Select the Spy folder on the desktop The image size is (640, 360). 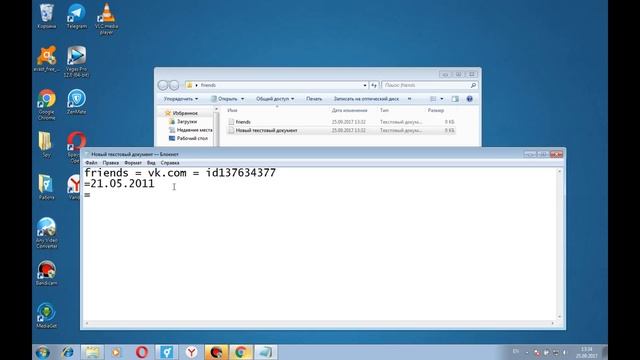point(46,145)
